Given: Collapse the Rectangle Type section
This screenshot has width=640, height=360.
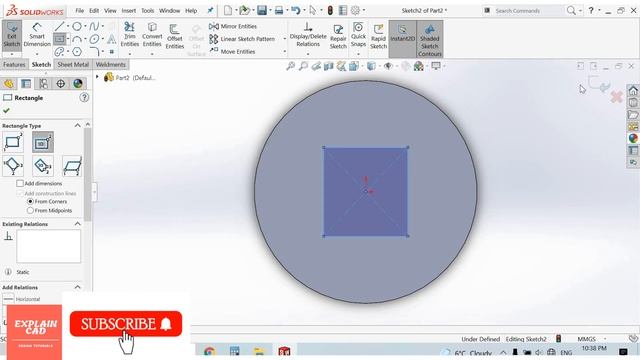Looking at the screenshot, I should pos(78,126).
